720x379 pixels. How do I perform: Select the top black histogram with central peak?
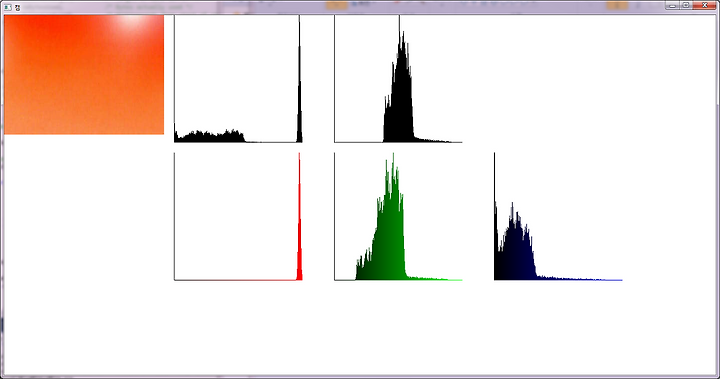pos(398,79)
